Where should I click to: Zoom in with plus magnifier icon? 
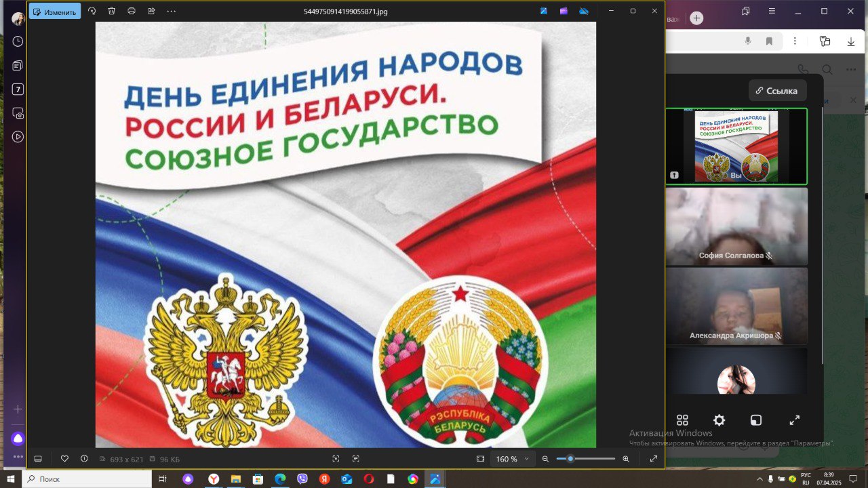coord(626,459)
